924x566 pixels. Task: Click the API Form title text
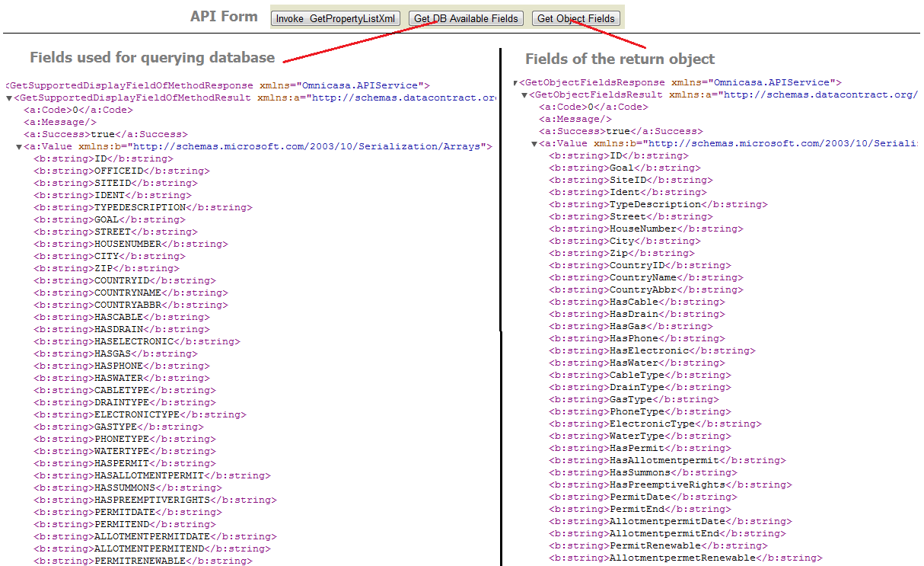pos(224,17)
